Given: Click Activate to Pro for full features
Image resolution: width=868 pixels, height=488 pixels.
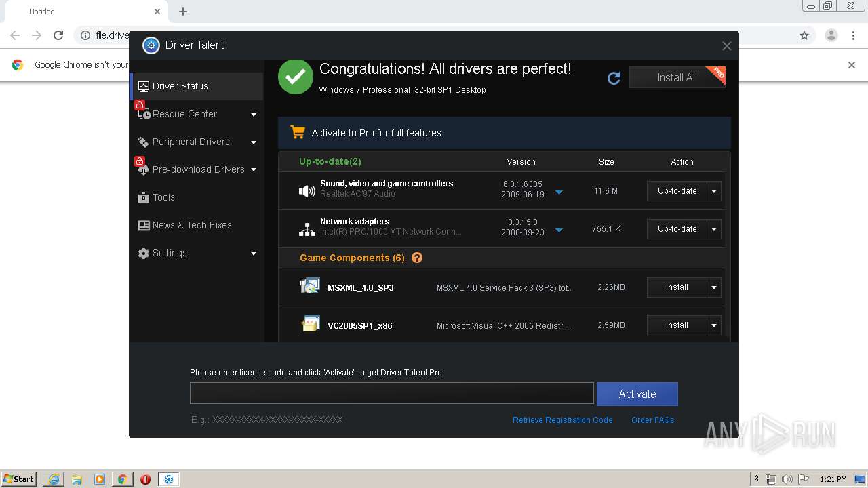Looking at the screenshot, I should click(376, 133).
